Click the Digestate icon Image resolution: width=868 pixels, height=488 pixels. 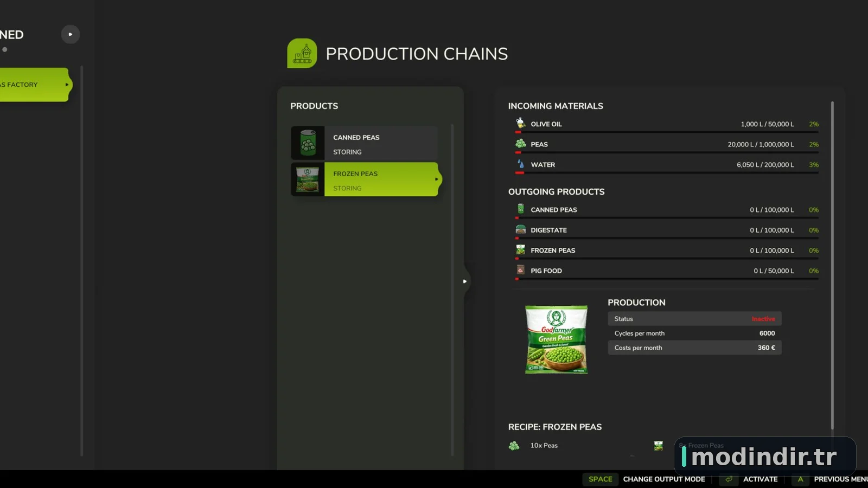click(521, 229)
